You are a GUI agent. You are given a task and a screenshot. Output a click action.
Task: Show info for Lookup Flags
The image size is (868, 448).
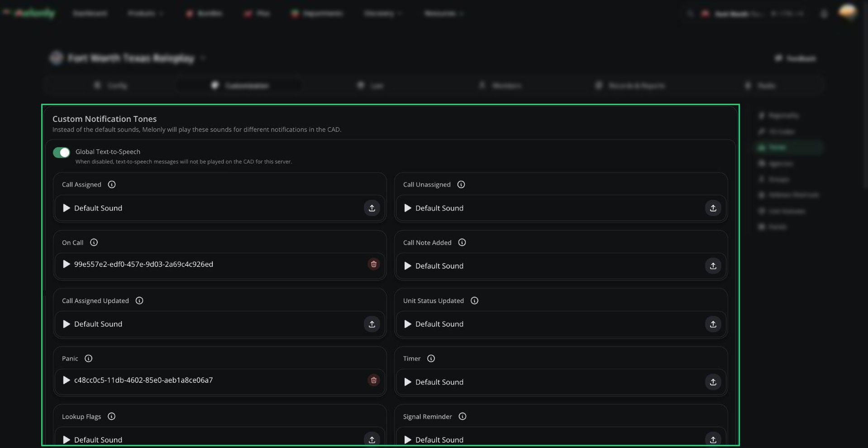[x=111, y=416]
